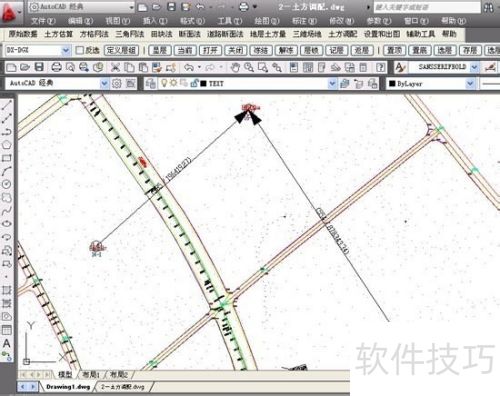The image size is (500, 396).
Task: Click the TEXT layer color swatch
Action: (203, 84)
